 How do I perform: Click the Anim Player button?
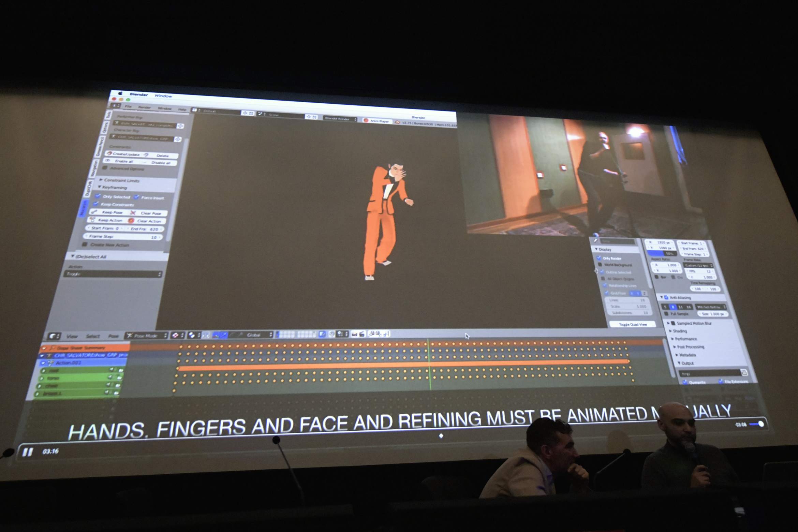[377, 121]
